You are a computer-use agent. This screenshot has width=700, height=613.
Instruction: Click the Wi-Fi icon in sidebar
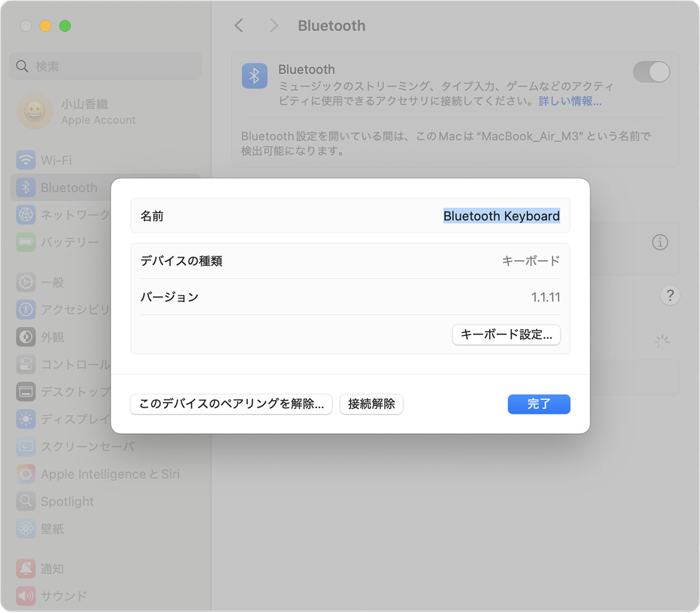tap(26, 160)
